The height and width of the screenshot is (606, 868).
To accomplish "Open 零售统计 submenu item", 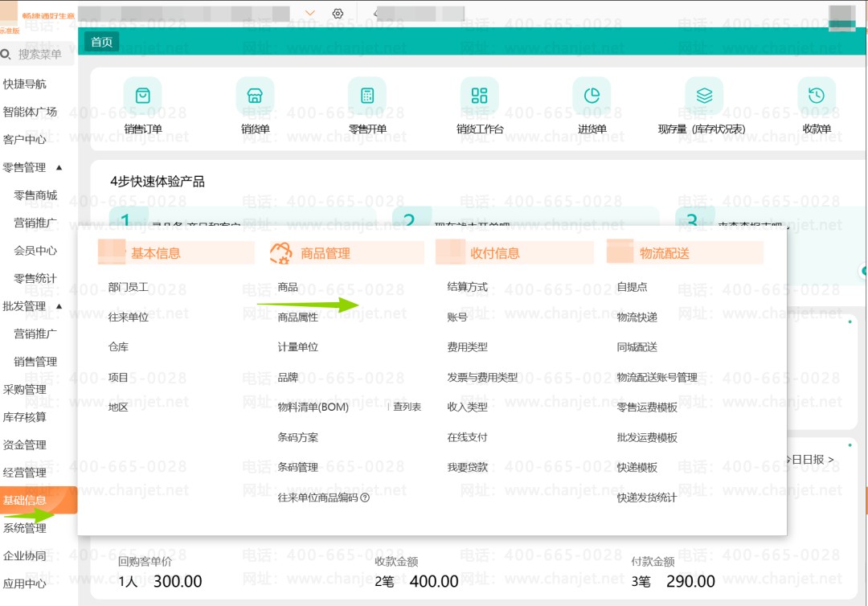I will [x=35, y=278].
